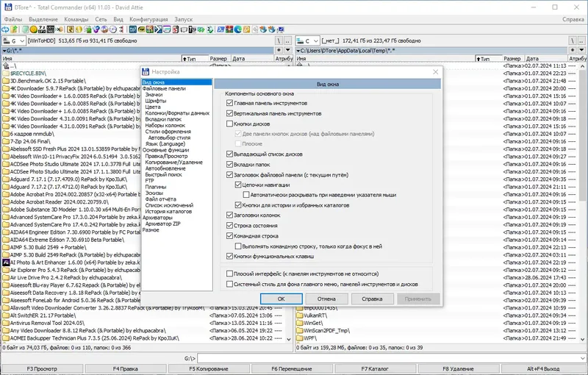This screenshot has width=588, height=375.
Task: Toggle Строка состояния checkbox
Action: coord(229,226)
